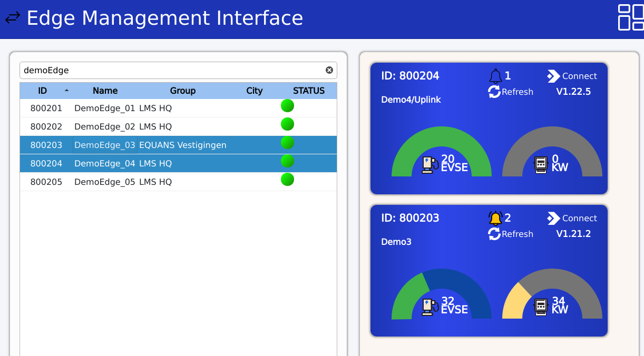Toggle the status light for DemoEdge_05
Viewport: 644px width, 356px height.
tap(287, 179)
